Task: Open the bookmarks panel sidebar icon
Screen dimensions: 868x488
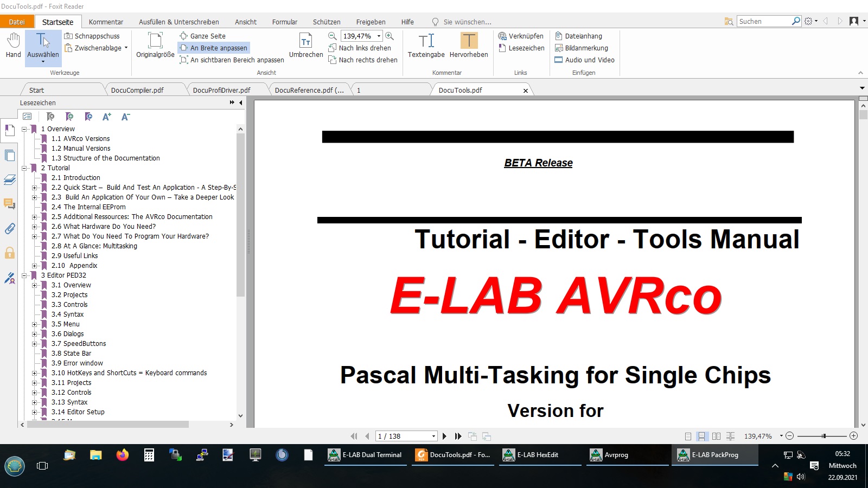Action: click(x=9, y=131)
